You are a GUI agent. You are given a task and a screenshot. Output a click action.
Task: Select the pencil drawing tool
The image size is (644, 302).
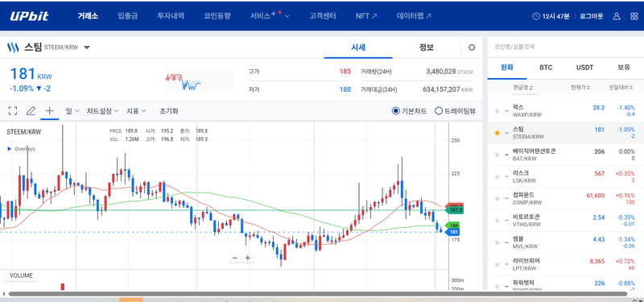click(x=31, y=110)
